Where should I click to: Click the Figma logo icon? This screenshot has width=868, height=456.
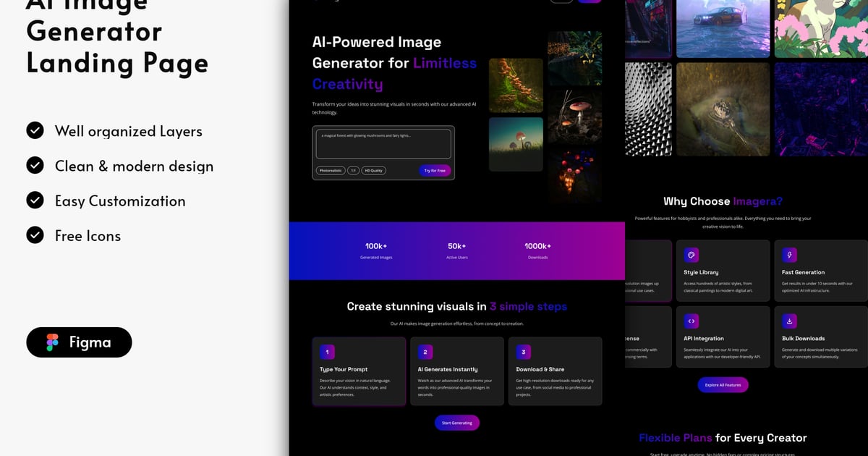(x=52, y=342)
